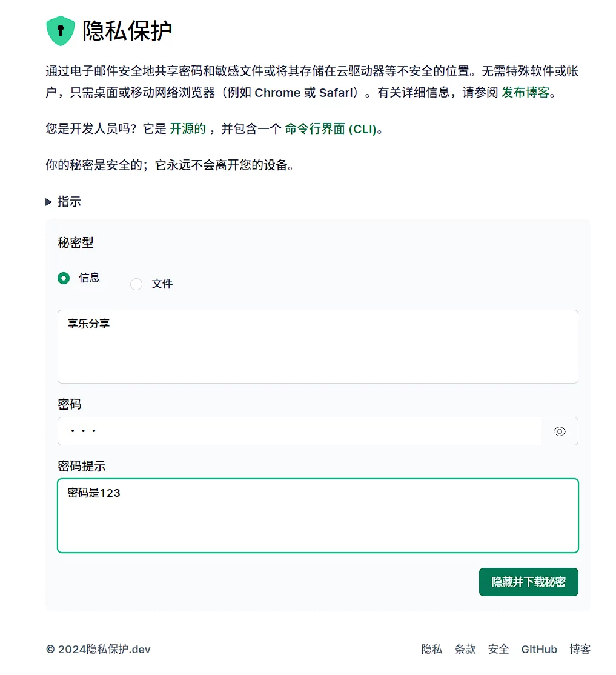616x675 pixels.
Task: Select the 文件 radio button
Action: [x=136, y=284]
